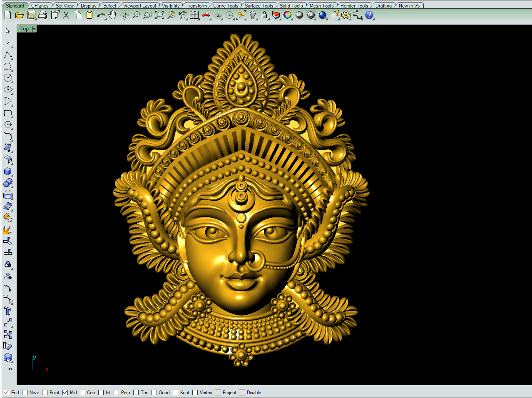Cut selection with the scissors icon
532x398 pixels.
point(66,15)
